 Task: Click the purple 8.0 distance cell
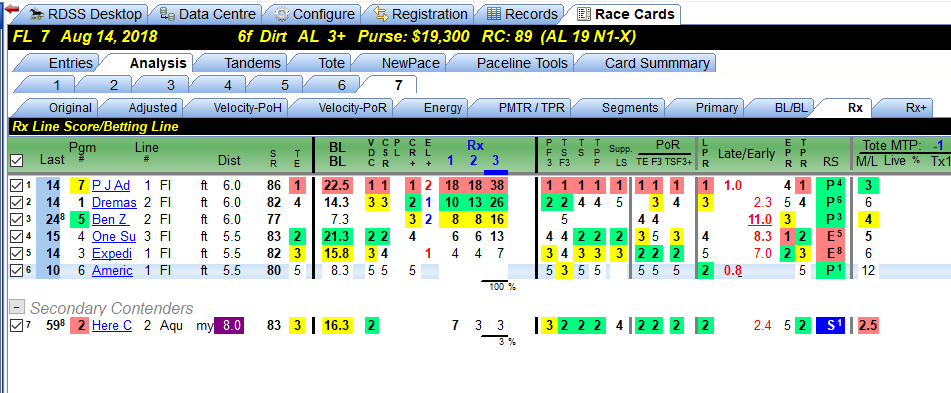point(230,326)
